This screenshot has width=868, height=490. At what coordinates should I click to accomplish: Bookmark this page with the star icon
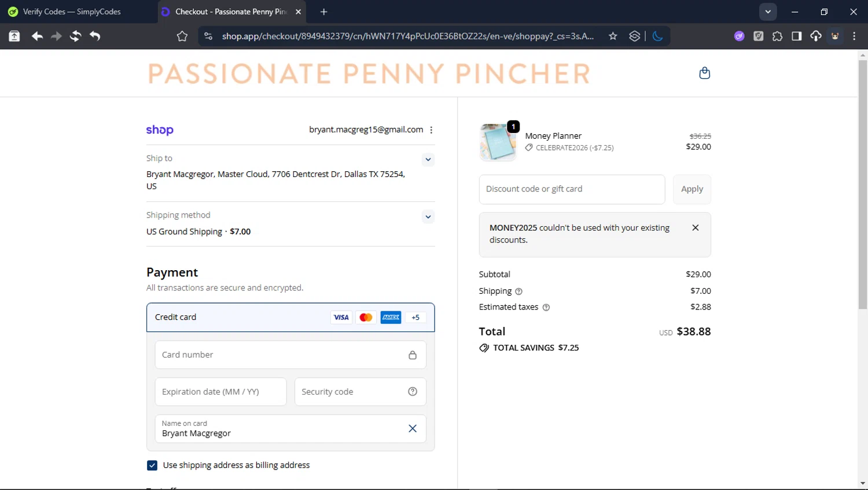coord(613,36)
